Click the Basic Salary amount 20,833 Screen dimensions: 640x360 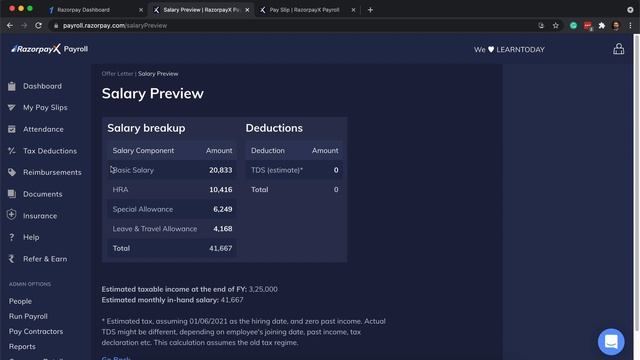220,170
